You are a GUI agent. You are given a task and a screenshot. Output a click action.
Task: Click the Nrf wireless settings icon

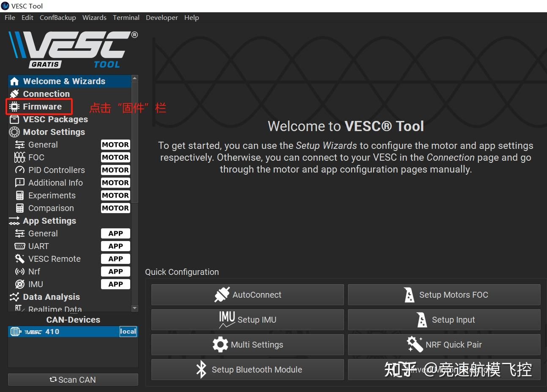(x=20, y=271)
